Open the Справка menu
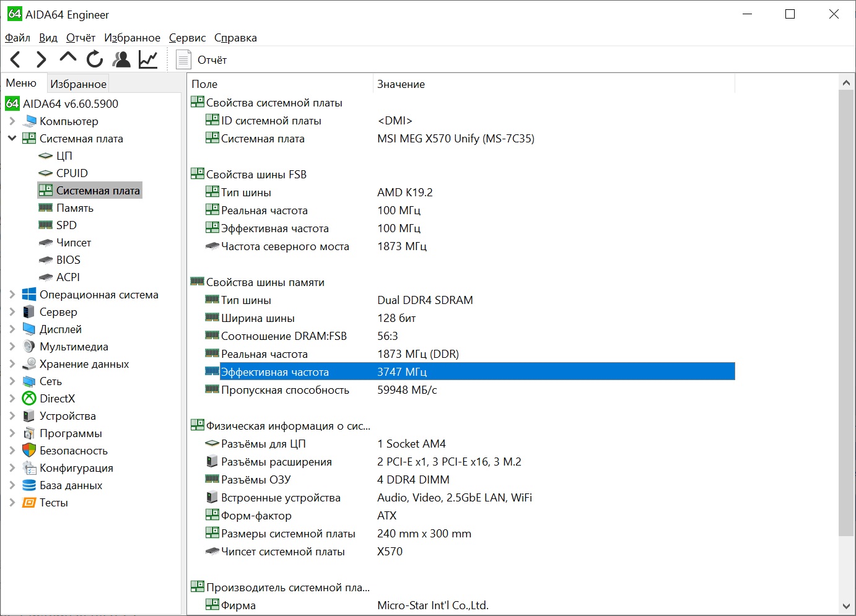Viewport: 856px width, 616px height. pos(235,38)
